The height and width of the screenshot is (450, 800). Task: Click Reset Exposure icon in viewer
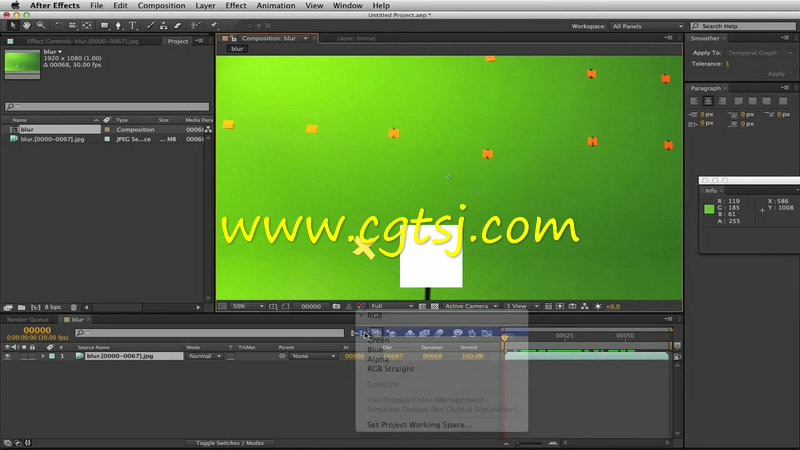[598, 306]
